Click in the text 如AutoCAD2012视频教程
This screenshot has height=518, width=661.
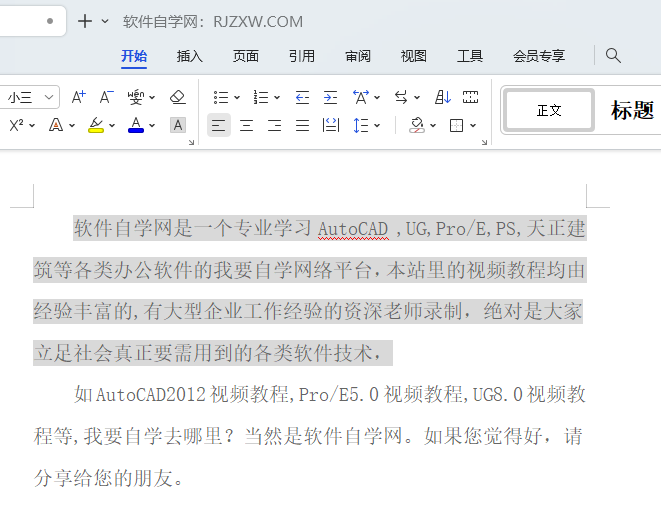click(x=183, y=395)
